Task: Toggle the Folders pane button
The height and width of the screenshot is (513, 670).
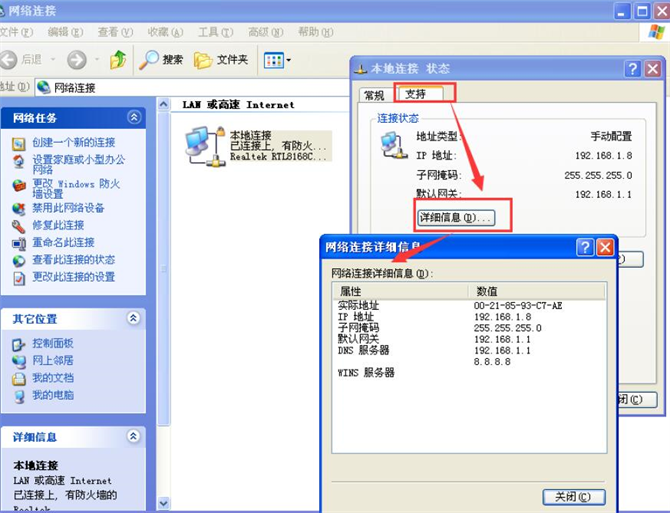Action: pos(221,60)
